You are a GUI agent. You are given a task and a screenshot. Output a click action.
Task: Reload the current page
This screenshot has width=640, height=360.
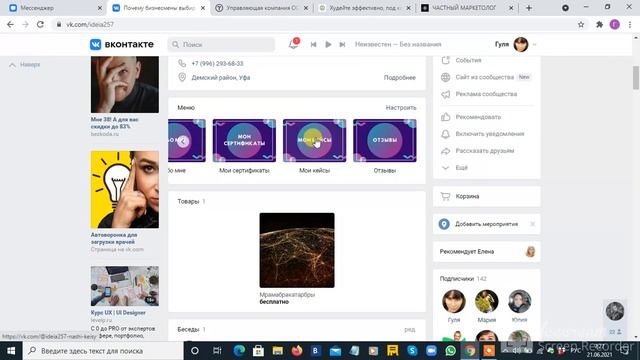40,24
